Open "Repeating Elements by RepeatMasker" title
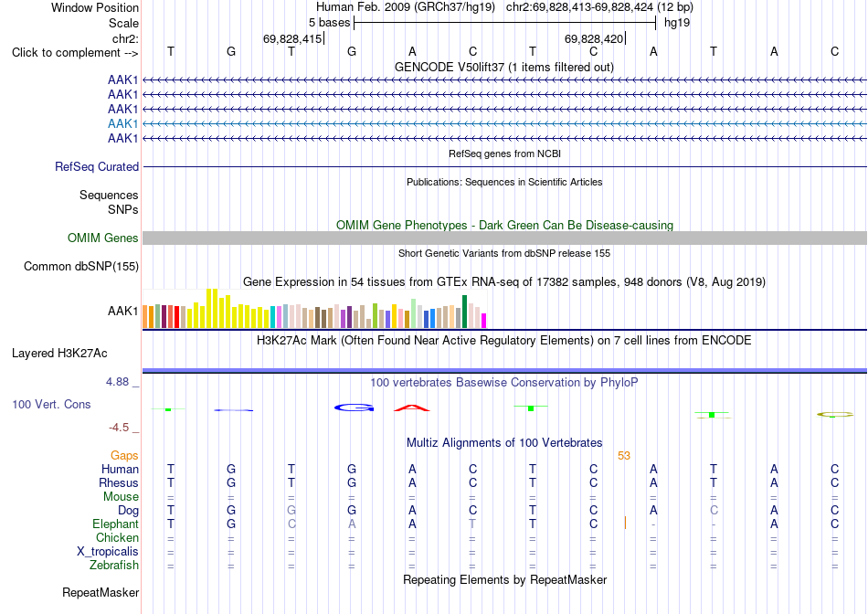 pyautogui.click(x=504, y=579)
